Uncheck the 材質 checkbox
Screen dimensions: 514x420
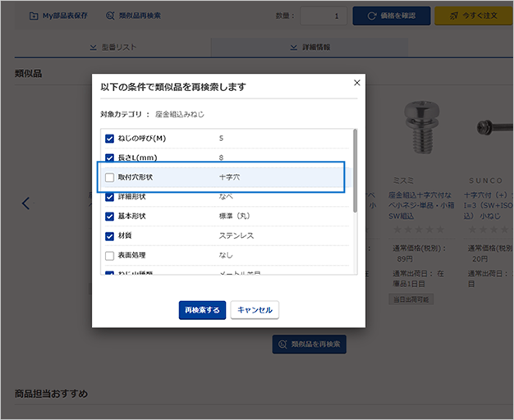coord(110,236)
